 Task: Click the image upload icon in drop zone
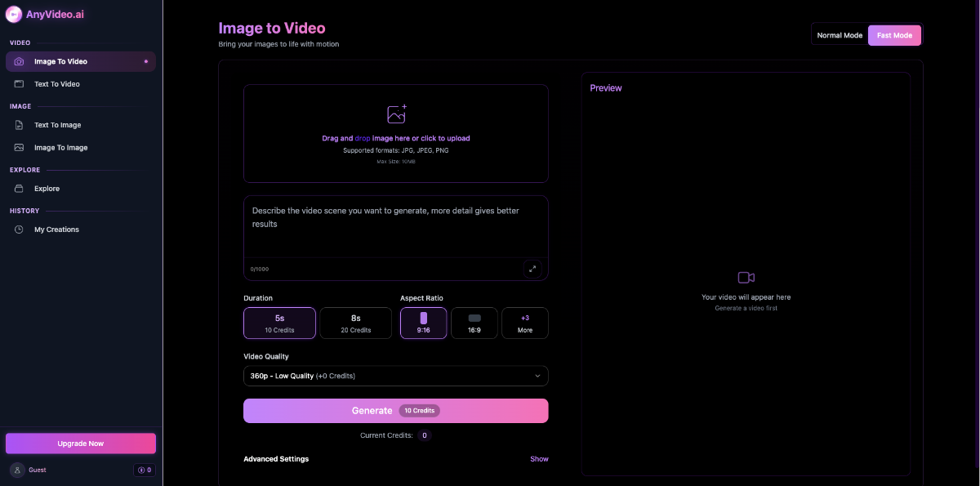click(x=396, y=114)
